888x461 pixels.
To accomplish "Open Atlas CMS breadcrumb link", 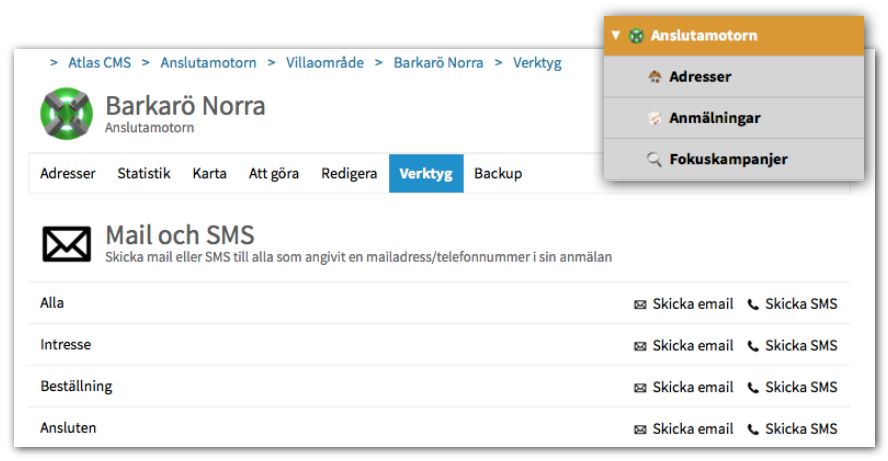I will [x=99, y=62].
